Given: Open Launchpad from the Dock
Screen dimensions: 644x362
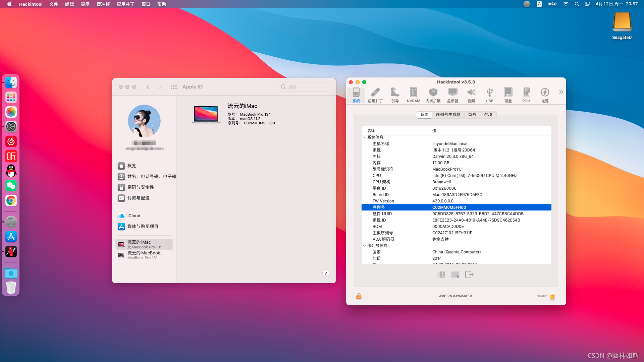Looking at the screenshot, I should pyautogui.click(x=11, y=97).
